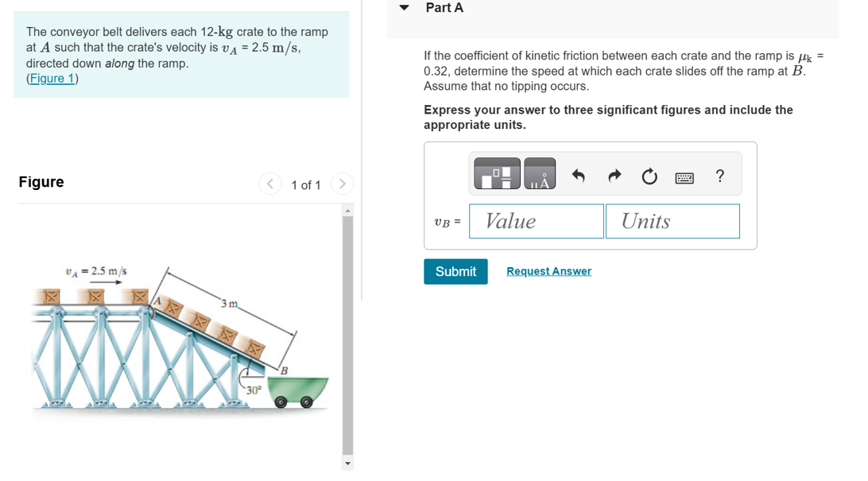Image resolution: width=868 pixels, height=481 pixels.
Task: Open the on-screen keyboard icon
Action: tap(684, 176)
